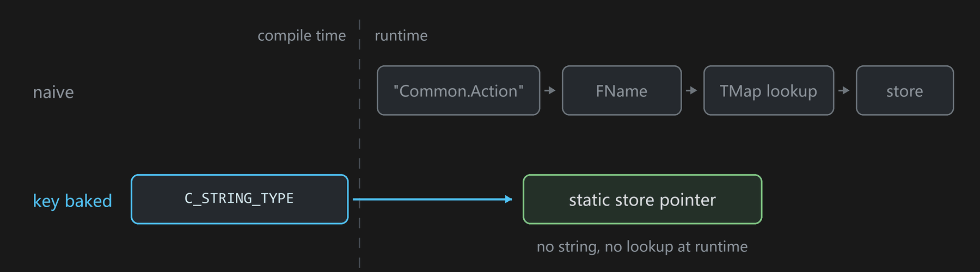Click the blue arrowhead pointing at static store pointer

(509, 199)
